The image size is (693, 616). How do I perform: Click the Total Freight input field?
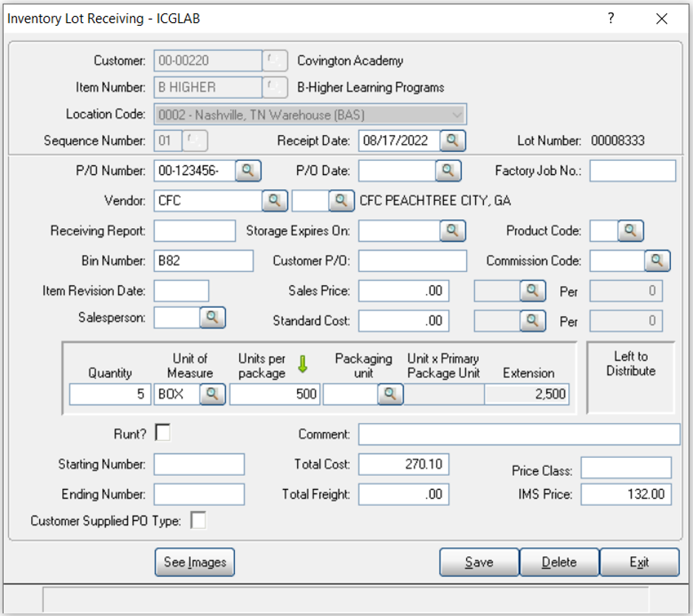pyautogui.click(x=403, y=494)
